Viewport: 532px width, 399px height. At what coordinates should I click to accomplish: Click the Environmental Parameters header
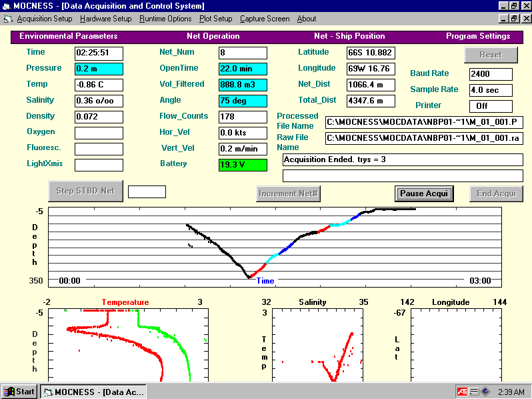69,36
